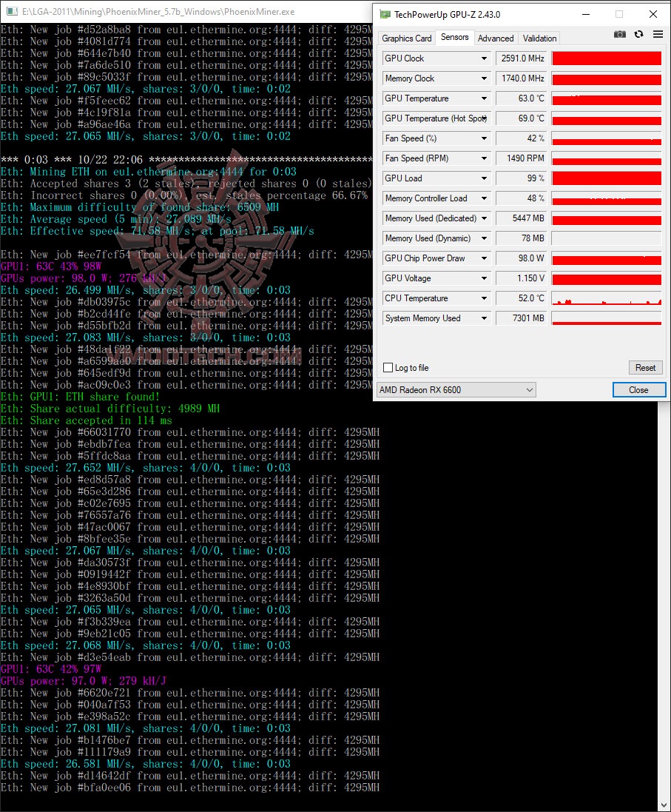This screenshot has width=671, height=812.
Task: Open the Memory Used (Dynamic) dropdown
Action: tap(484, 238)
